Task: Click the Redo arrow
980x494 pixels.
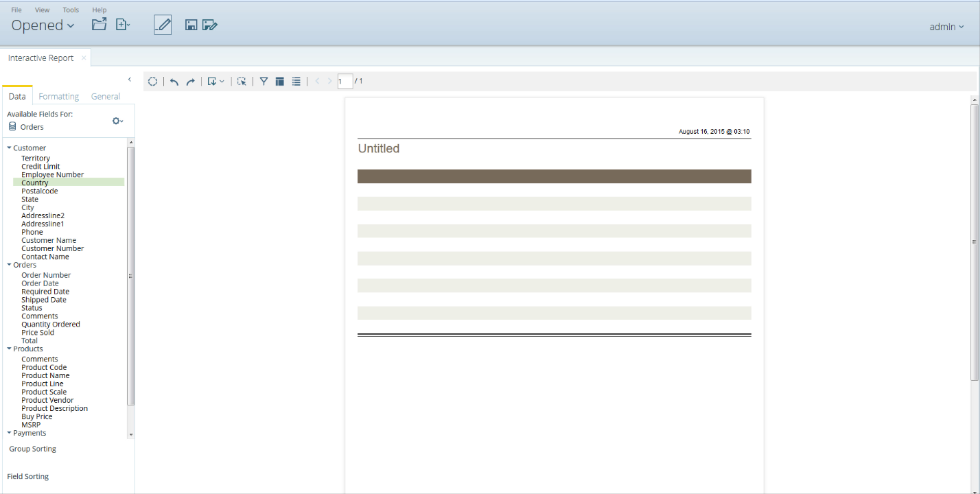Action: coord(191,82)
